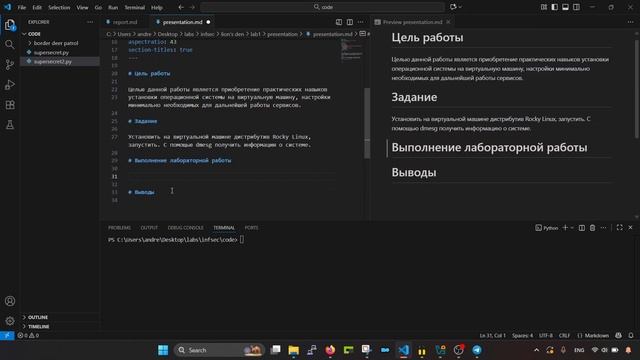Click the remote window indicator in status bar
Viewport: 640px width, 360px height.
tap(7, 336)
